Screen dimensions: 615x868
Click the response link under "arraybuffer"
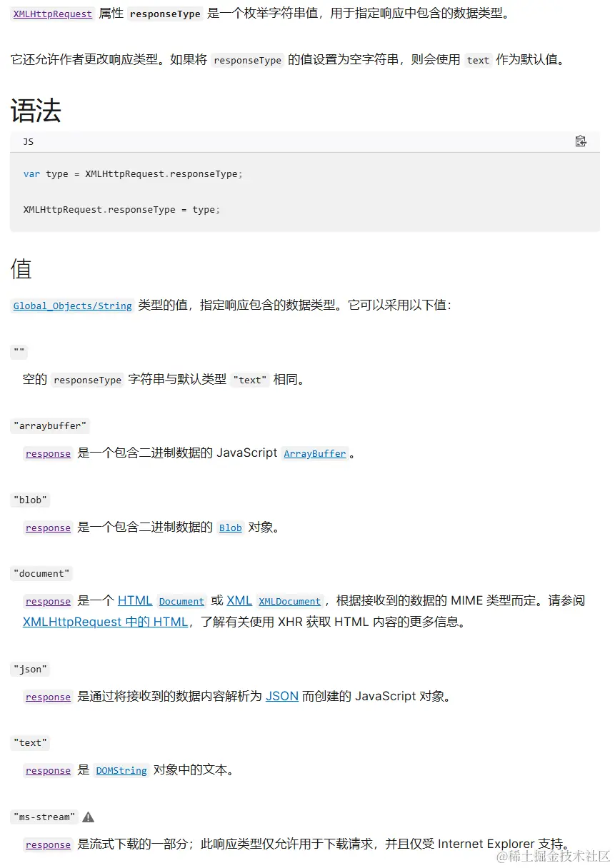pyautogui.click(x=48, y=453)
